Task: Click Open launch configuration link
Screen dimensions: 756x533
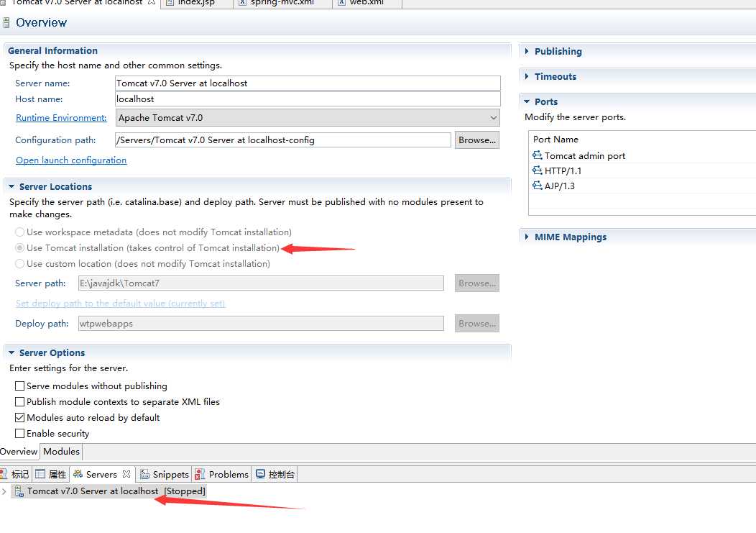Action: coord(71,160)
